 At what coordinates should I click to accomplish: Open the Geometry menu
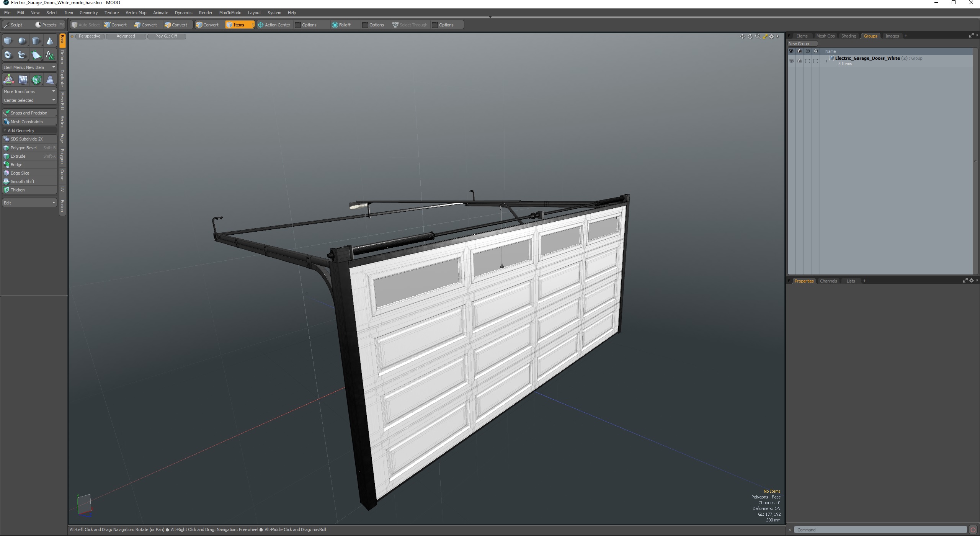(88, 13)
